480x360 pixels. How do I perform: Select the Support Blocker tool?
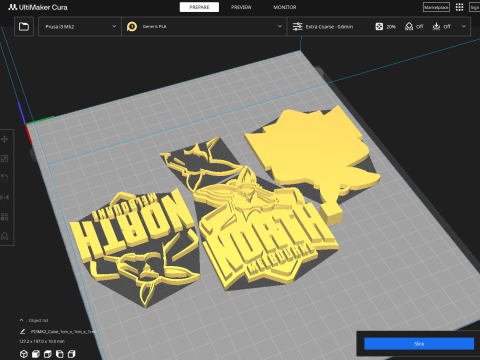[x=5, y=236]
